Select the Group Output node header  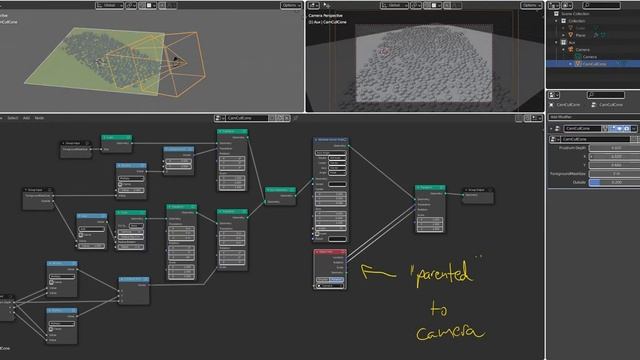click(478, 190)
